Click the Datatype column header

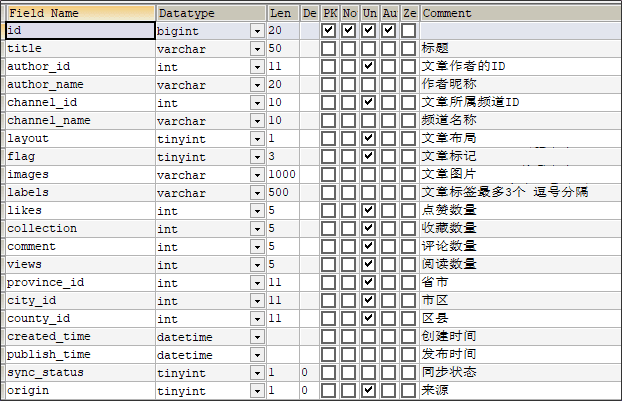pyautogui.click(x=211, y=13)
